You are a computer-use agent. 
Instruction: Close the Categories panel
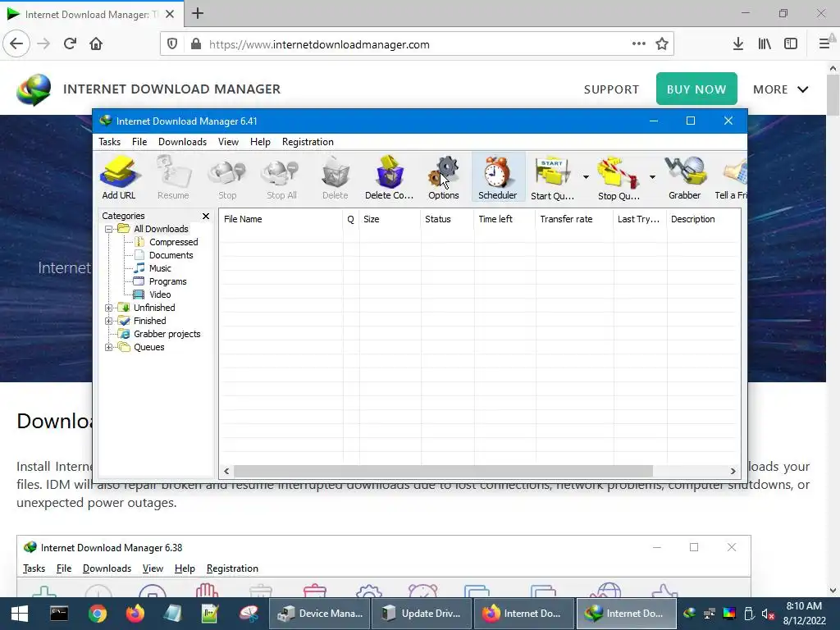206,216
